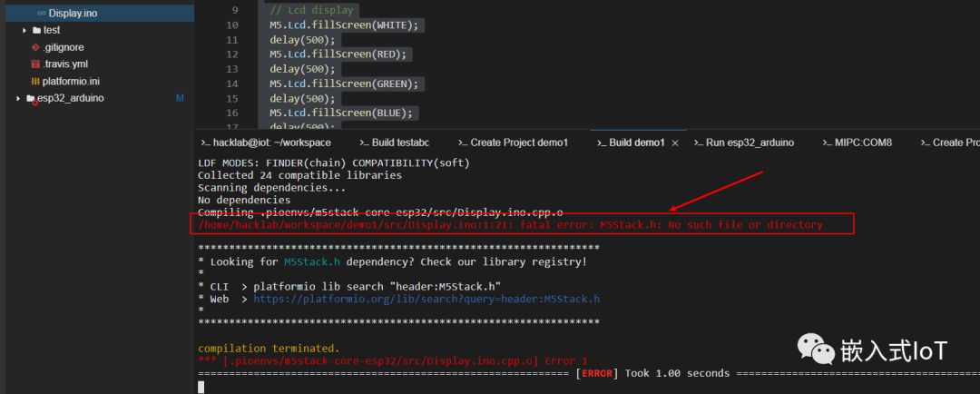Click the // Lcd display comment
Viewport: 980px width, 394px height.
pos(312,11)
